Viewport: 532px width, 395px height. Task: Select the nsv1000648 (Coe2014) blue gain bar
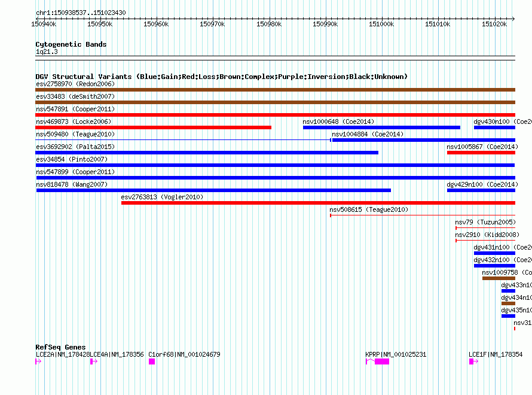pyautogui.click(x=382, y=127)
